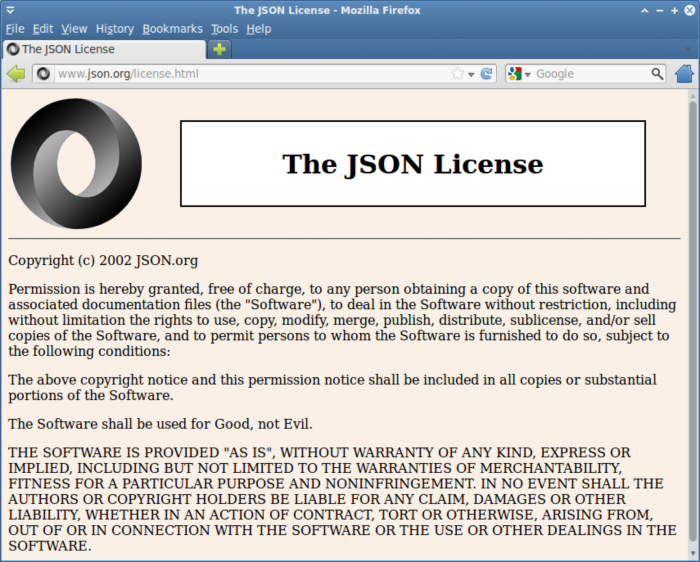
Task: Open the search engine selector dropdown
Action: point(519,74)
